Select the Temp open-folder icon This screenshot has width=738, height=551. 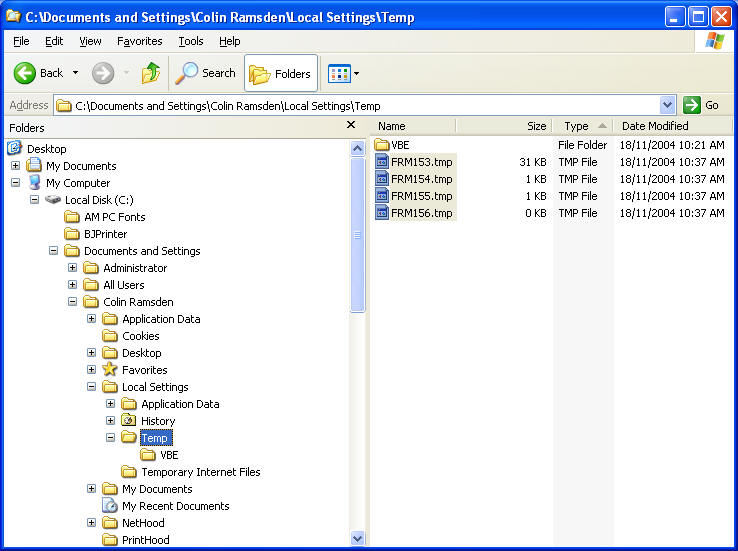coord(128,437)
